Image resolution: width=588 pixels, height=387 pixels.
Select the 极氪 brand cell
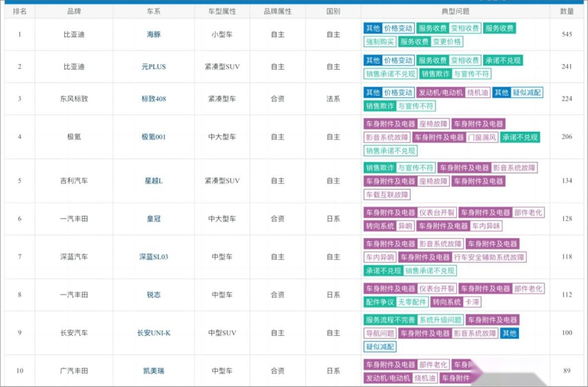(74, 137)
